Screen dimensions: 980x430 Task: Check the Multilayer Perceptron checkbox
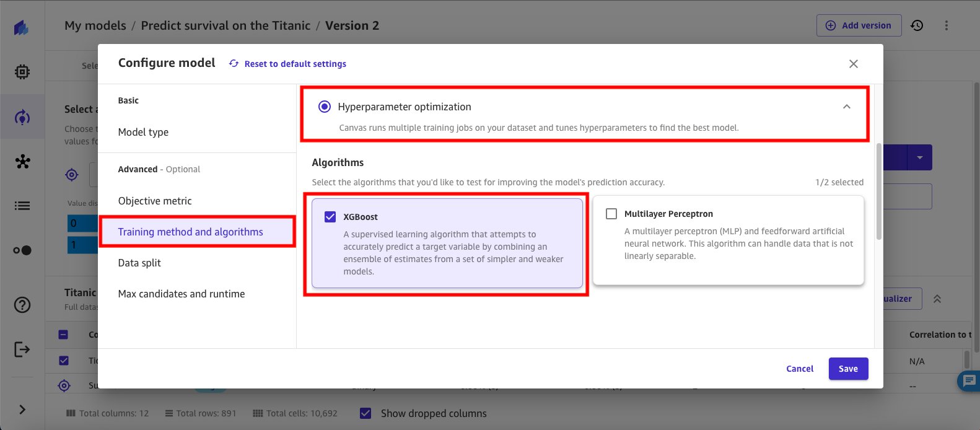tap(611, 214)
